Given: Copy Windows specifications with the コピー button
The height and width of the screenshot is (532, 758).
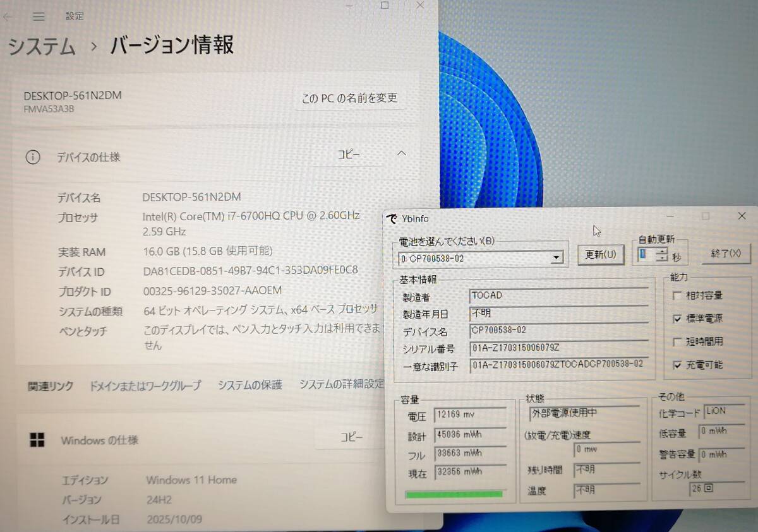Looking at the screenshot, I should [351, 437].
